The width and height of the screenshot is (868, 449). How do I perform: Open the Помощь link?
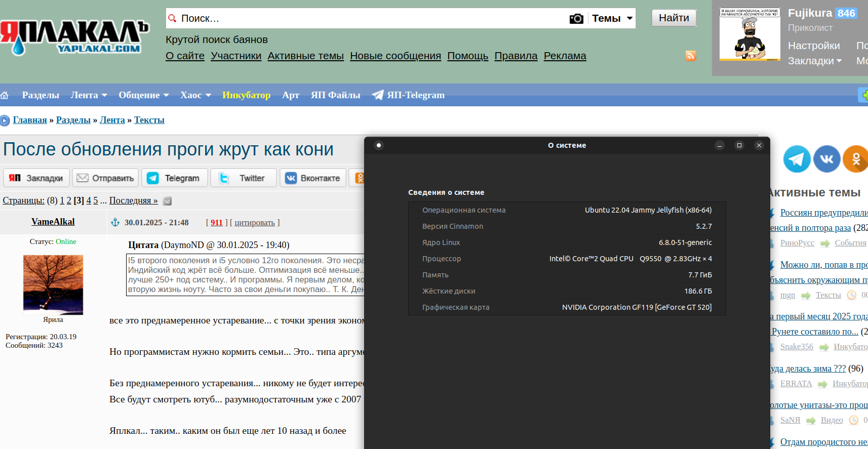coord(467,56)
